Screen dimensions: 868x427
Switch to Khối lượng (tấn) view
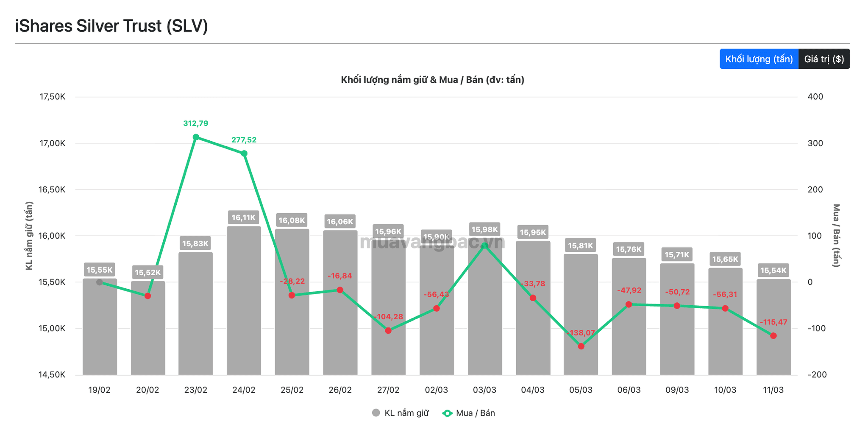coord(759,59)
